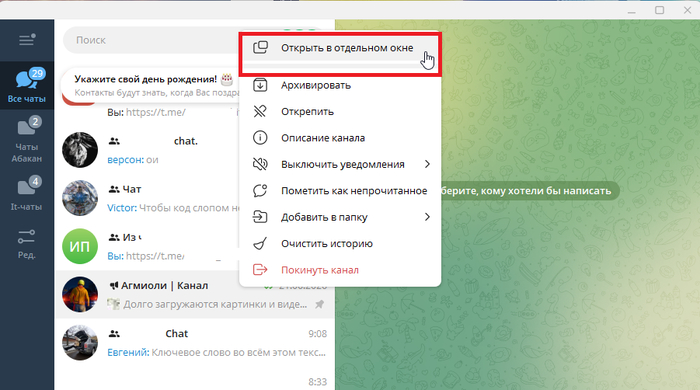Expand the Выключить уведомления submenu arrow
This screenshot has height=390, width=700.
[427, 164]
